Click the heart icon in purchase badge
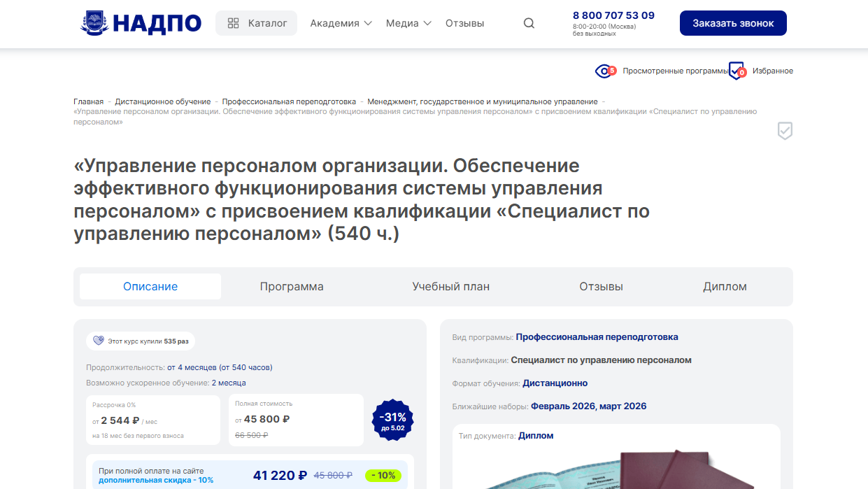This screenshot has width=868, height=489. click(x=98, y=341)
